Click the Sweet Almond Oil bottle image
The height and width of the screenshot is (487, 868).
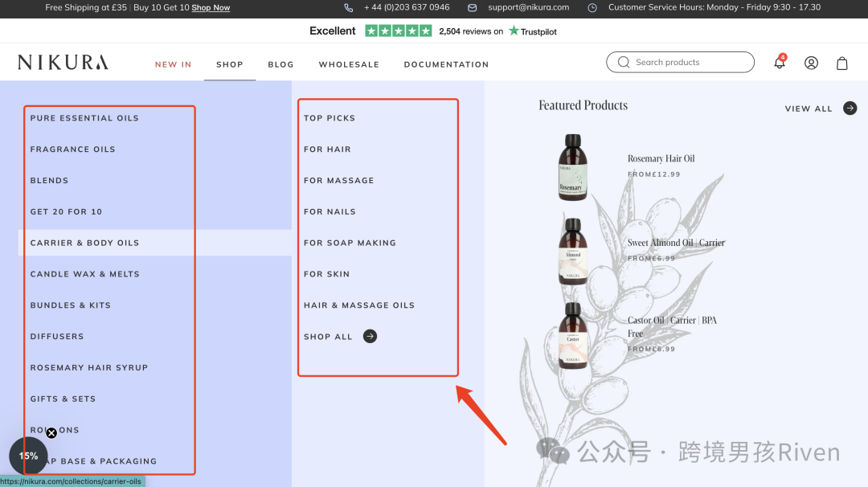pos(573,252)
